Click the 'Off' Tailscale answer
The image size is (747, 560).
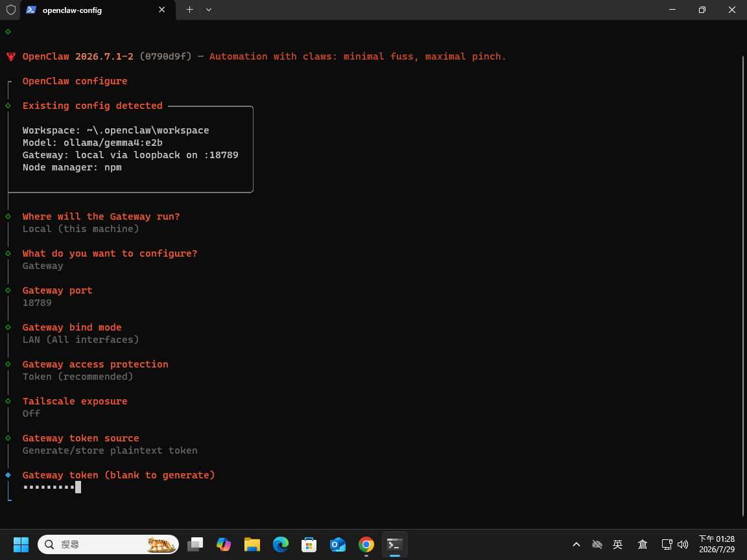tap(31, 414)
